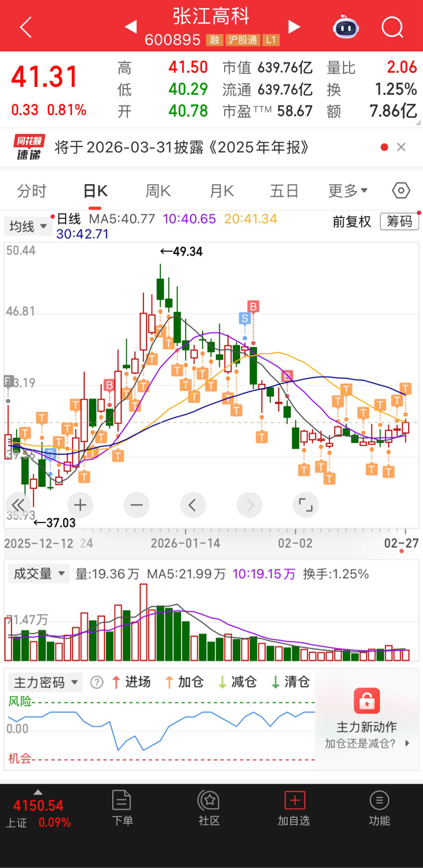Toggle the 筹码 chip distribution

click(399, 222)
